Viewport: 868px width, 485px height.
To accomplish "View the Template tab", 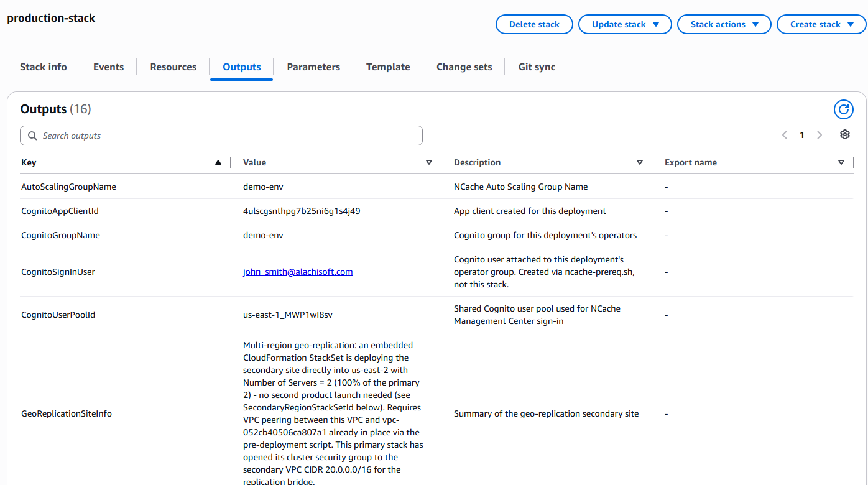I will point(388,67).
